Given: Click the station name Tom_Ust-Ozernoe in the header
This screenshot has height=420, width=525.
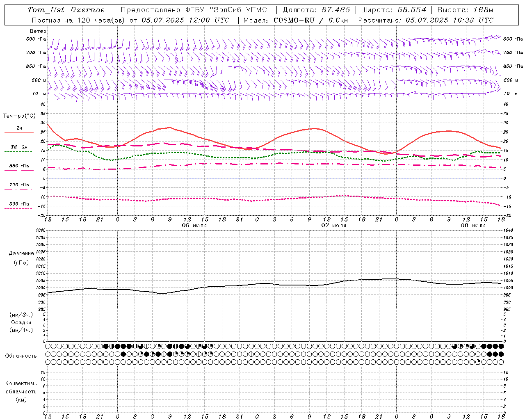Looking at the screenshot, I should pyautogui.click(x=66, y=10).
